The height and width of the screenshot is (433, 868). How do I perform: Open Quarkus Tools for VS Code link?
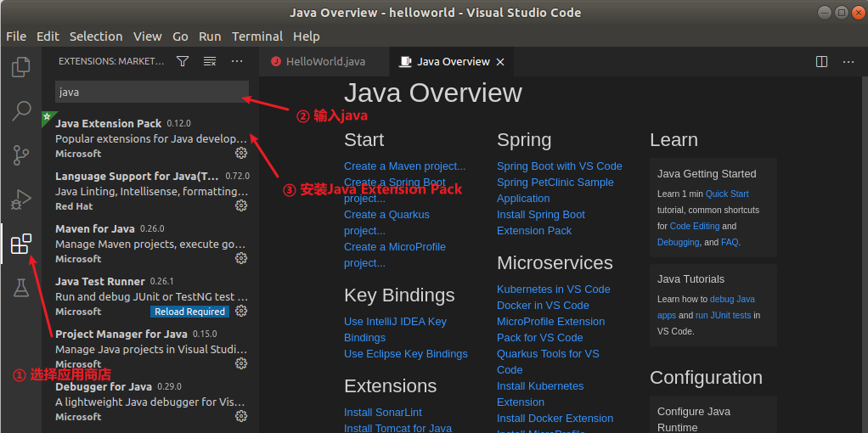click(548, 362)
